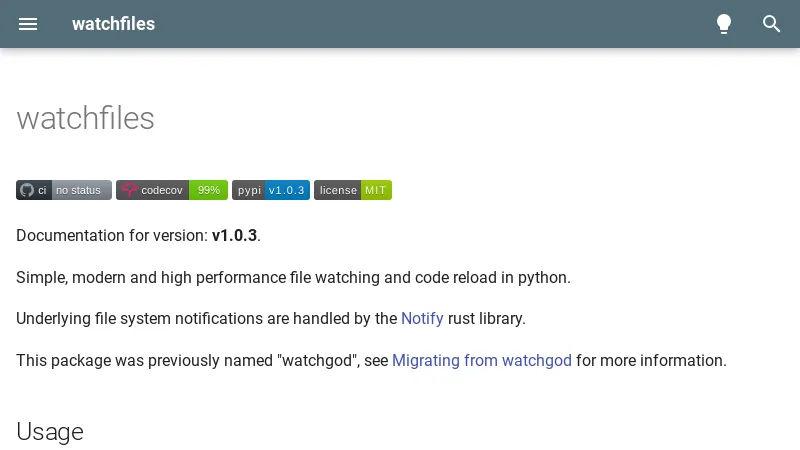800x450 pixels.
Task: Click the Codecov logo in the coverage badge
Action: [x=129, y=190]
